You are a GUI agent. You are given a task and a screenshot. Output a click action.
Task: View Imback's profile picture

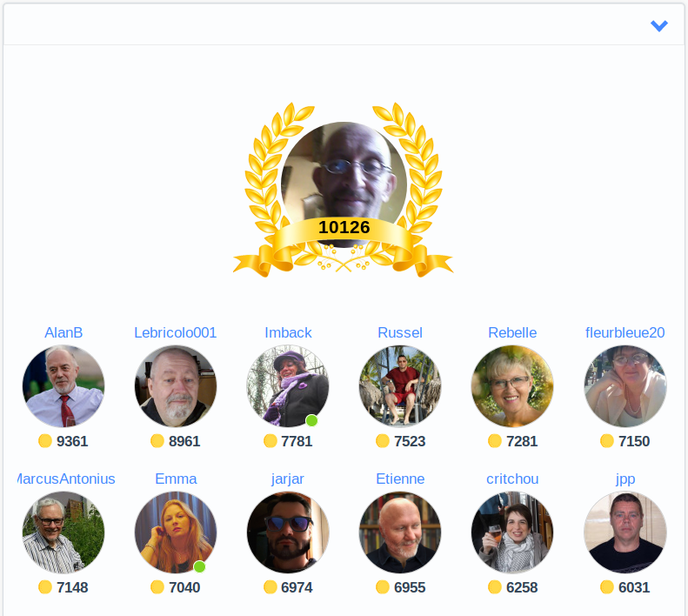point(288,386)
